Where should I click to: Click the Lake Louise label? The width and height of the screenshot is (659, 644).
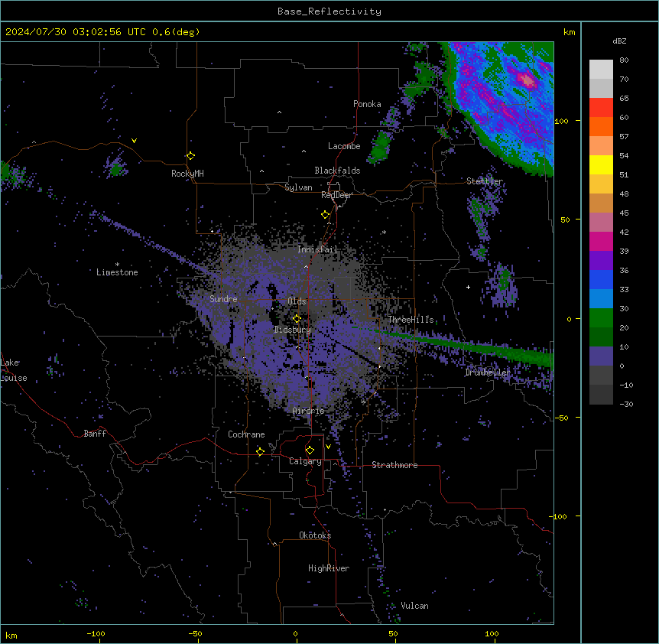(x=14, y=370)
